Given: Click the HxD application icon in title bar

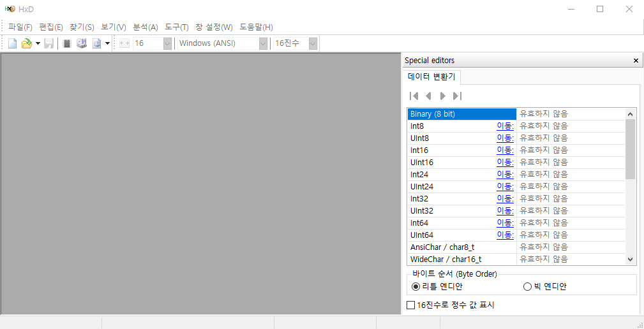Looking at the screenshot, I should point(10,9).
